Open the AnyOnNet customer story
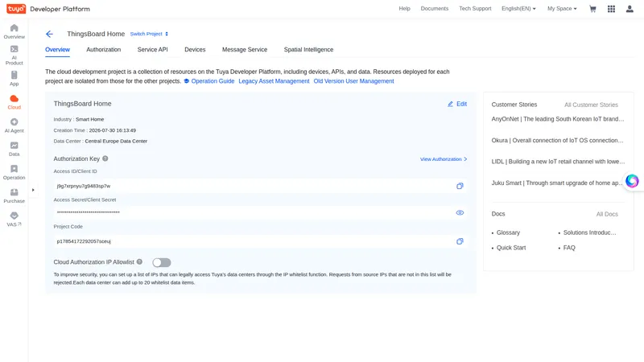 (558, 119)
